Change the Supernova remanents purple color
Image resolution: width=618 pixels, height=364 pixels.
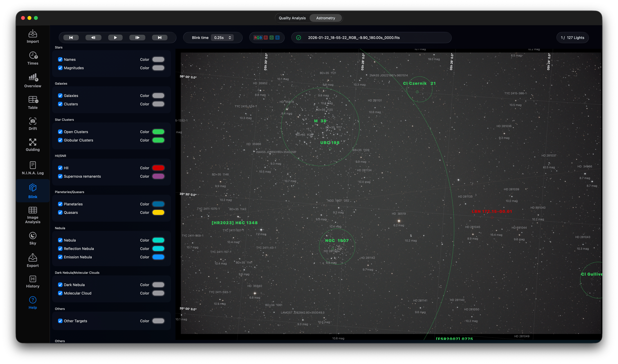[158, 176]
